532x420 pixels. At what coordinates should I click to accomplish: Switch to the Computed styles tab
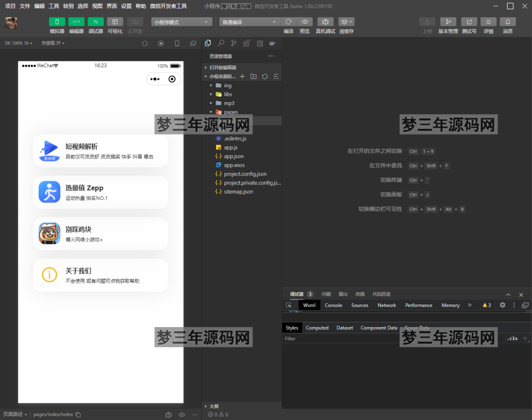coord(317,328)
